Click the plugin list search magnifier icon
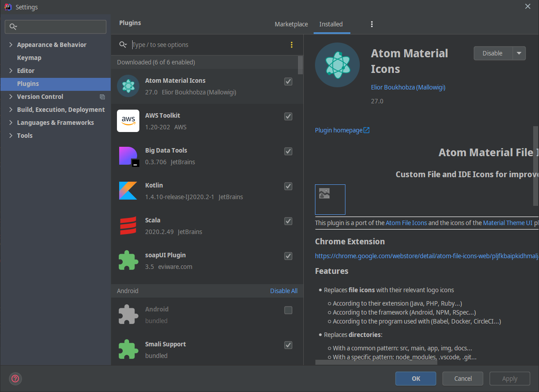Image resolution: width=539 pixels, height=392 pixels. [123, 45]
